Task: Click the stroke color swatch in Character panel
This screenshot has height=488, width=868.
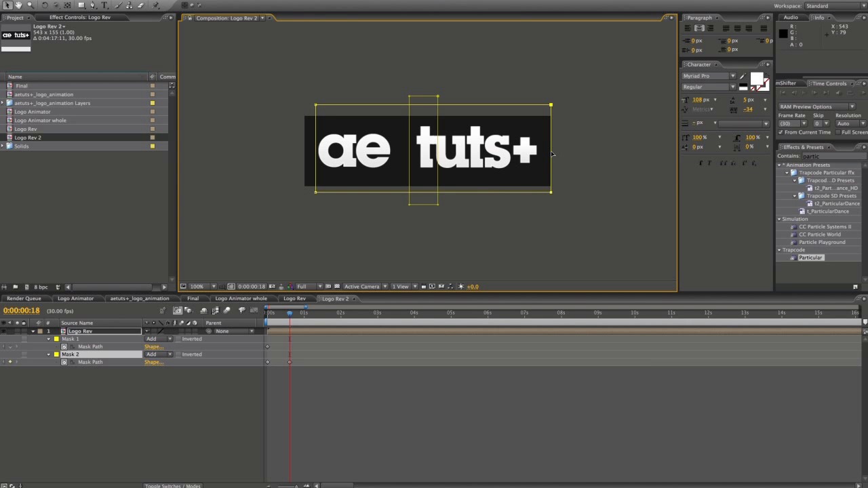Action: pos(766,87)
